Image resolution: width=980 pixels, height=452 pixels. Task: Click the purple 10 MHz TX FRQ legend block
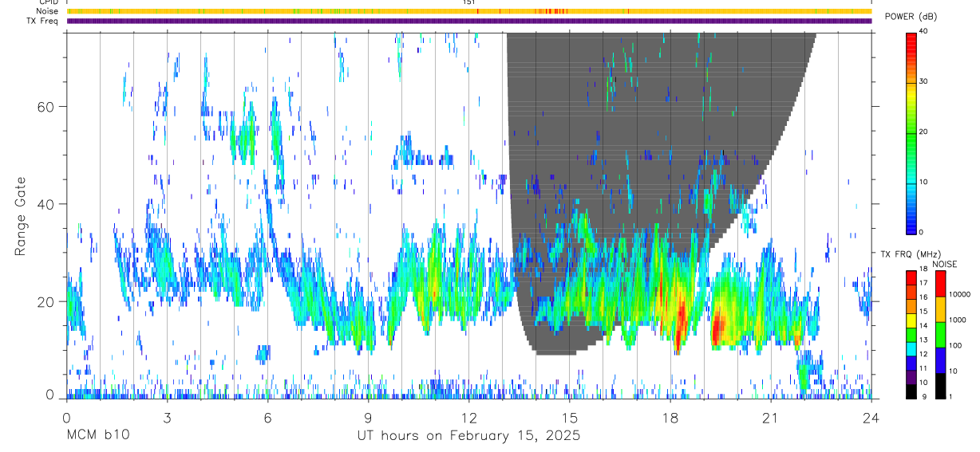[911, 376]
